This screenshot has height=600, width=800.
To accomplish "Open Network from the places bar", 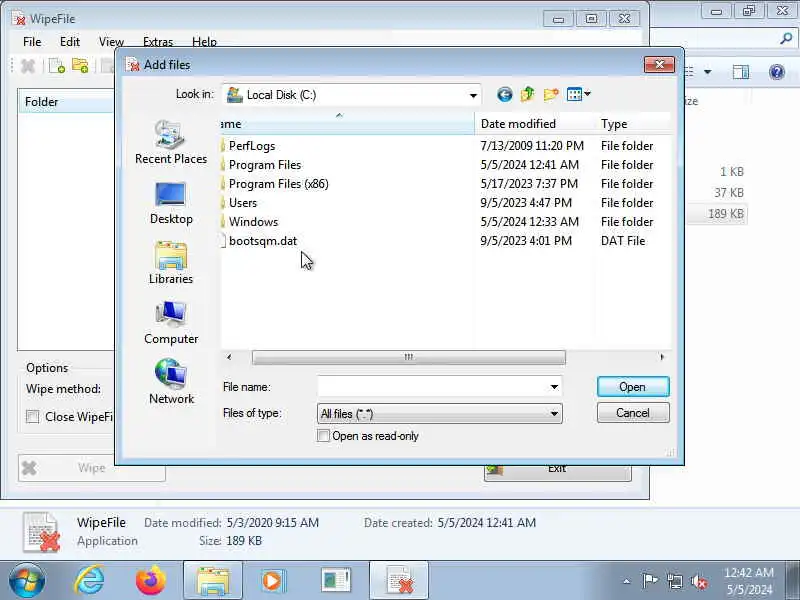I will [171, 383].
